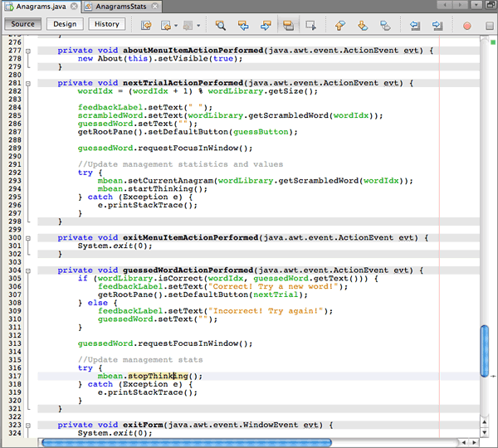
Task: Switch the editor to Design view
Action: pos(65,24)
